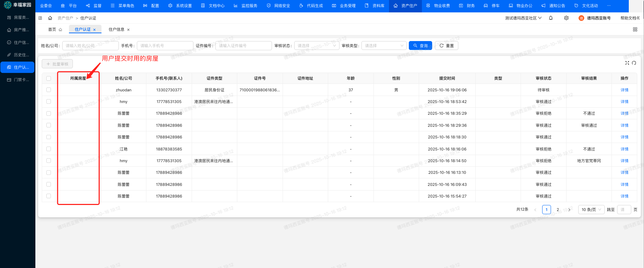Focus the 手机号 input field
This screenshot has height=268, width=644.
click(x=165, y=46)
